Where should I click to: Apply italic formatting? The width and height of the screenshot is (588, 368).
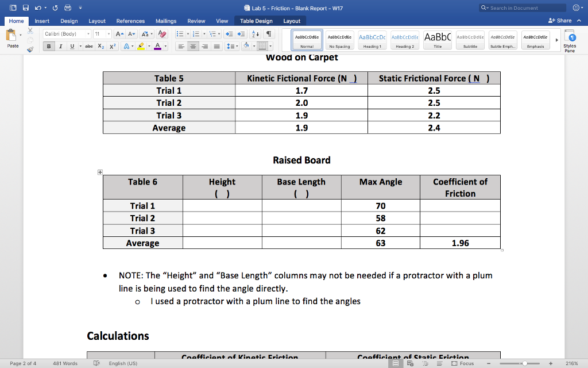pyautogui.click(x=60, y=46)
